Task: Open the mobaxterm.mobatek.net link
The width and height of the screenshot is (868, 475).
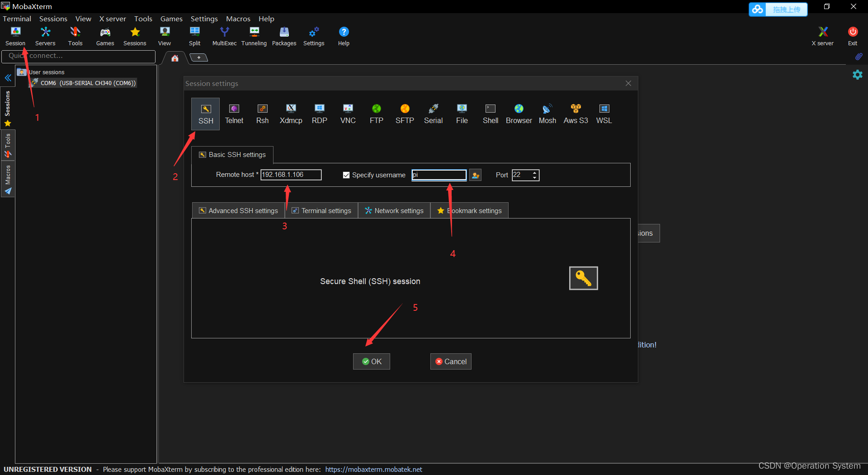Action: tap(373, 470)
